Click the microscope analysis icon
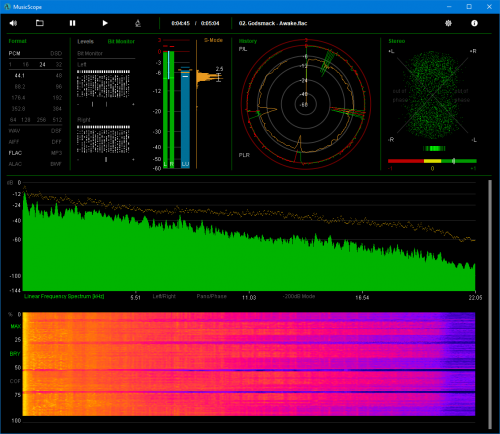500x434 pixels. [x=138, y=23]
